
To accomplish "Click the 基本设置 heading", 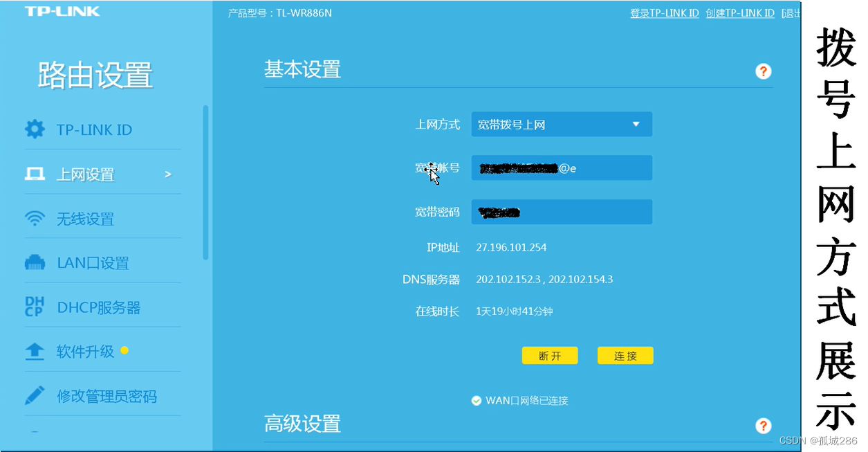I will pyautogui.click(x=302, y=69).
